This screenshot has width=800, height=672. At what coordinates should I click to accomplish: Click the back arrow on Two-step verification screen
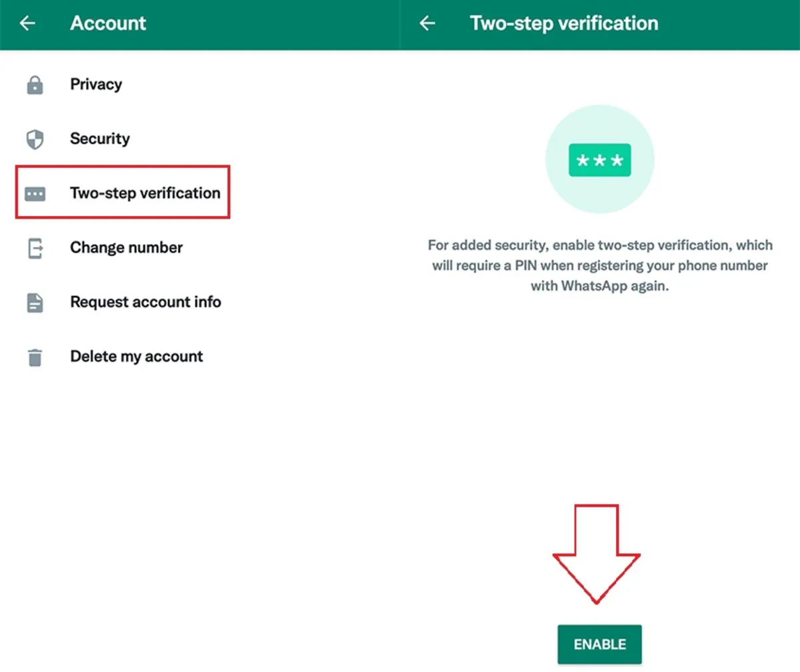pyautogui.click(x=427, y=23)
